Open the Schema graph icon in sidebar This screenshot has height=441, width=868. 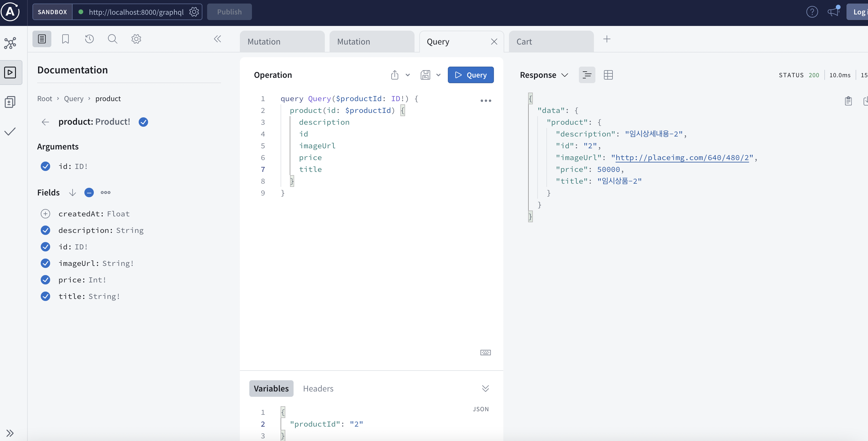click(10, 43)
